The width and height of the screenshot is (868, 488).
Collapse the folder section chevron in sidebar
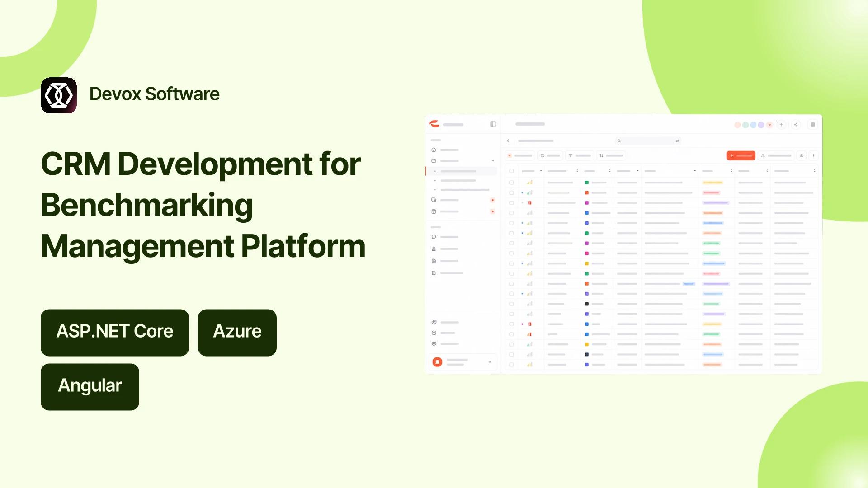(493, 161)
